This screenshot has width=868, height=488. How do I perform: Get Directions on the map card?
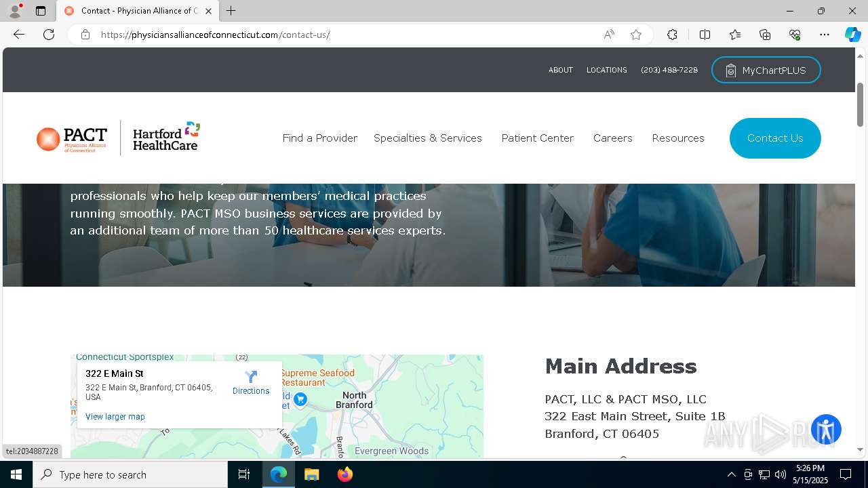[251, 382]
